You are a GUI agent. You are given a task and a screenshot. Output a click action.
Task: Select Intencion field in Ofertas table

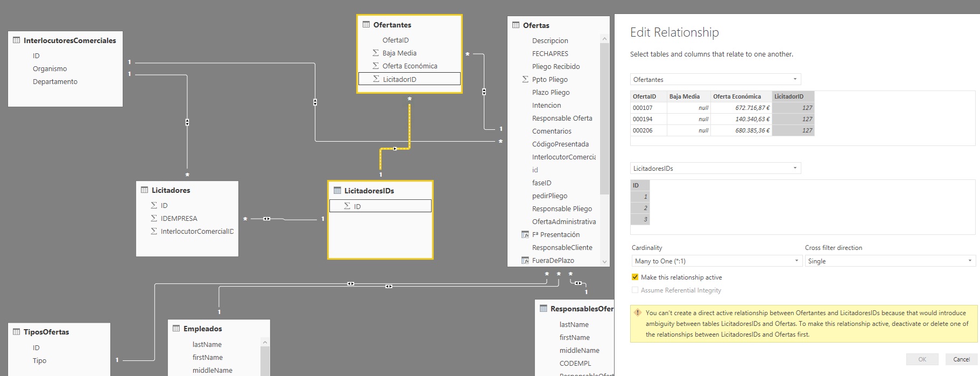coord(546,105)
